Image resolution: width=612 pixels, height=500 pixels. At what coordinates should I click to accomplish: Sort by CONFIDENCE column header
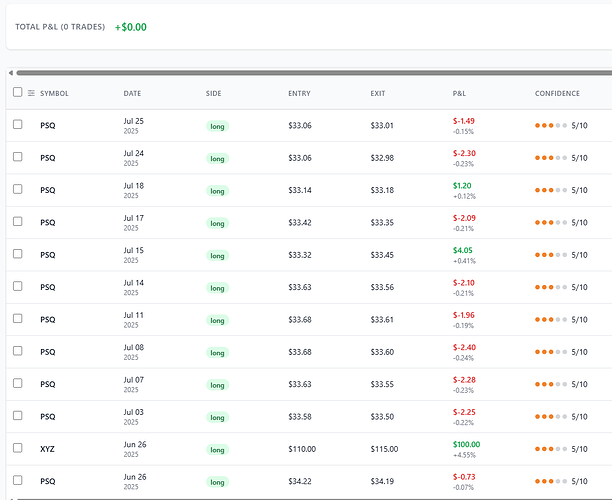pos(557,94)
